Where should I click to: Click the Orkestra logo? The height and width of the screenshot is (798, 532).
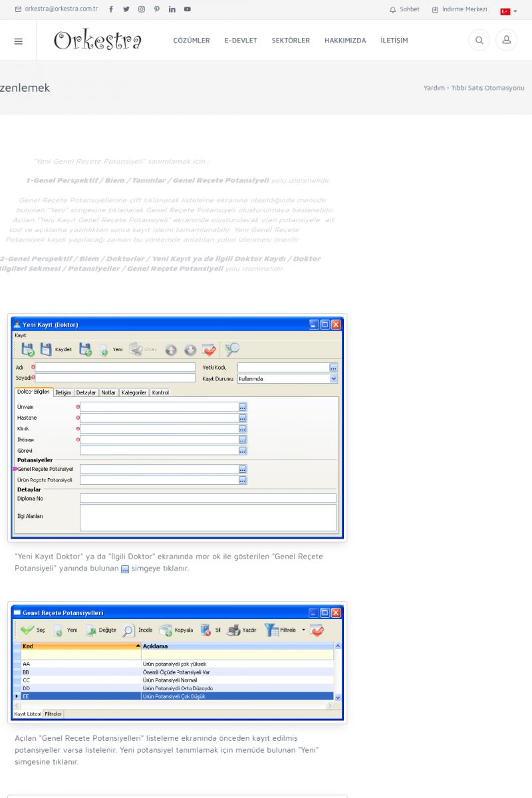98,41
